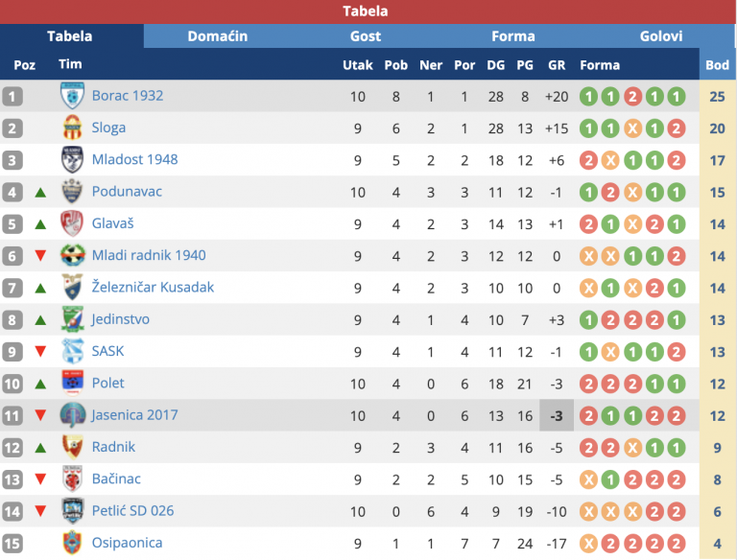The width and height of the screenshot is (737, 560).
Task: Open the Gost standings tab
Action: [366, 36]
